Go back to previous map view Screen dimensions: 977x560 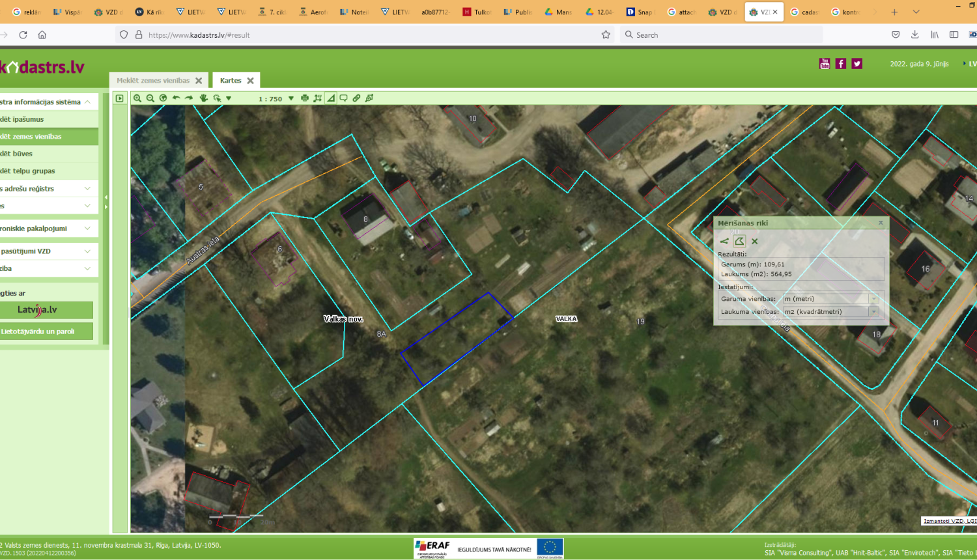[176, 98]
